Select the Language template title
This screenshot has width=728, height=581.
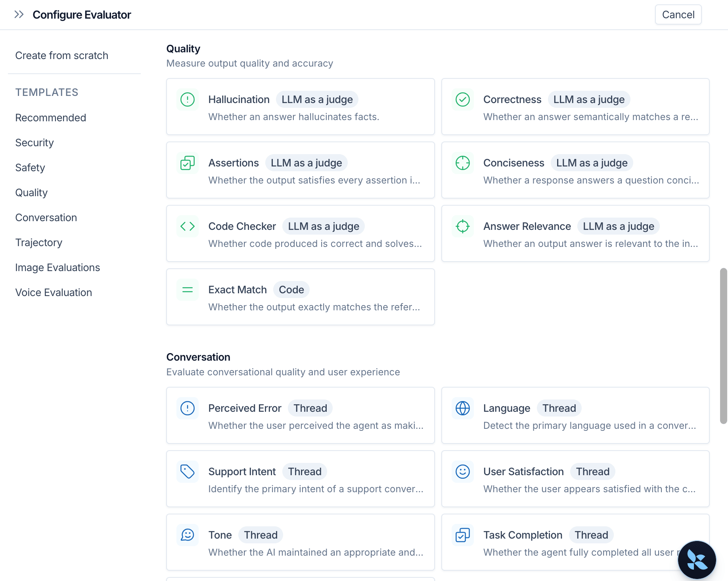[x=507, y=408]
